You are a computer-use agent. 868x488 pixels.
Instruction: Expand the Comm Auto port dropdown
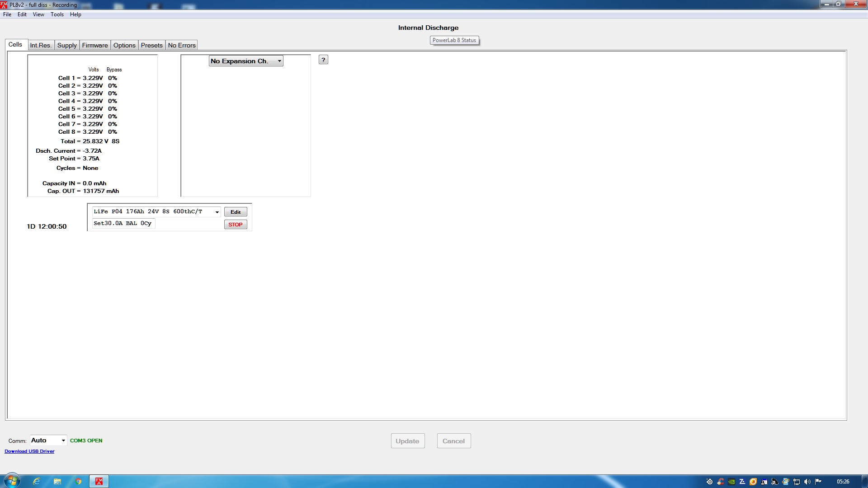click(63, 441)
